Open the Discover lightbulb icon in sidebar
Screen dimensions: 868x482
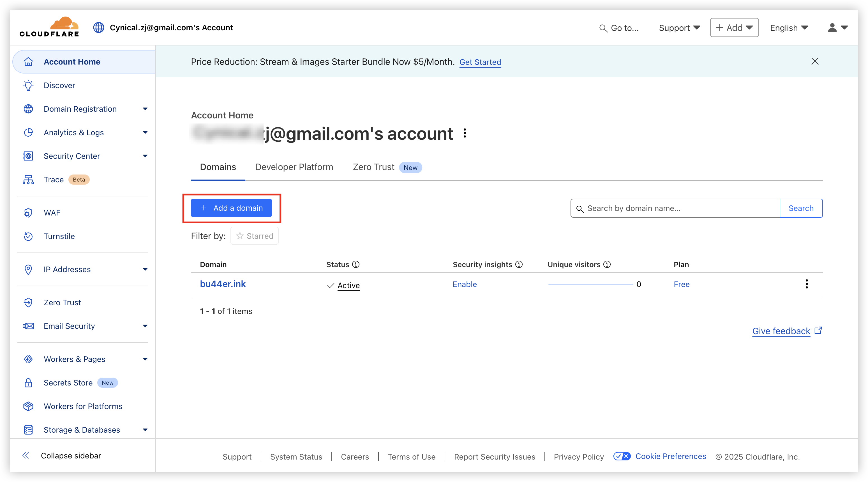tap(28, 85)
